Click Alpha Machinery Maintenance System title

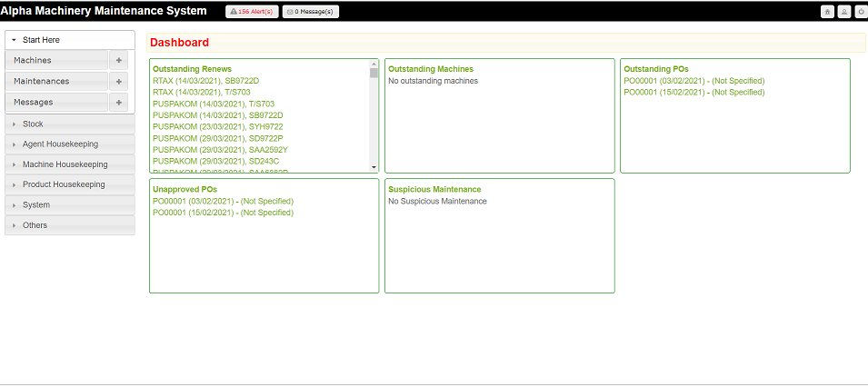click(104, 11)
